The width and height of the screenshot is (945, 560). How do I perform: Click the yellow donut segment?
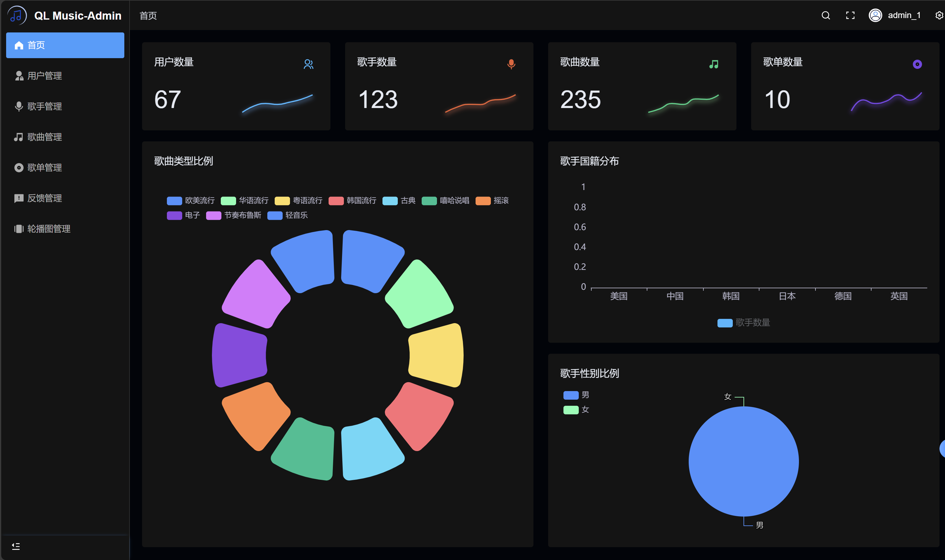coord(437,355)
